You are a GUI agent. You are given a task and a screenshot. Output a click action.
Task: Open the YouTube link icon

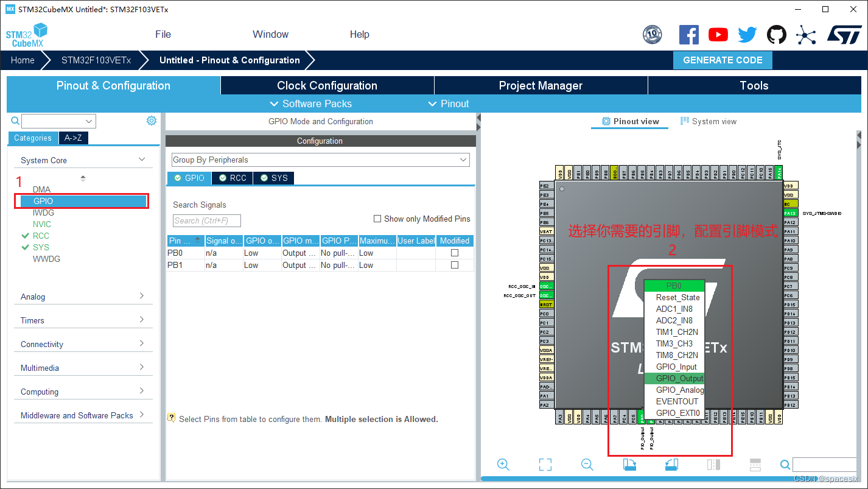[x=718, y=35]
